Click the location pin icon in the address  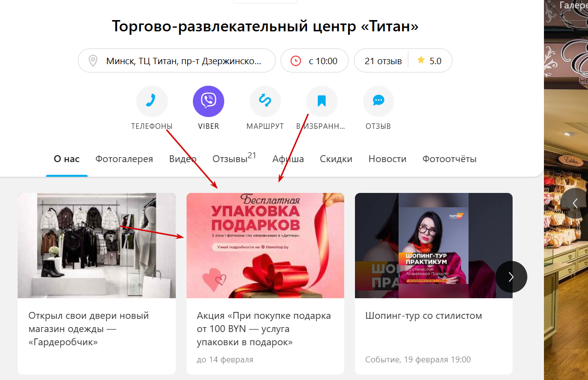[x=93, y=61]
